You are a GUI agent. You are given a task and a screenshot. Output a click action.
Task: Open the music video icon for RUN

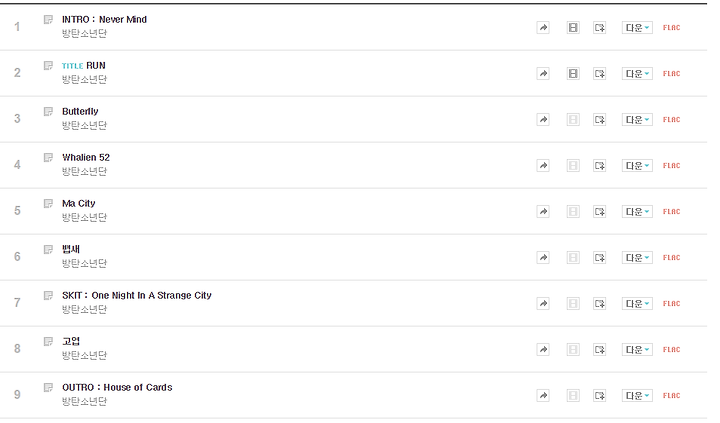click(573, 73)
